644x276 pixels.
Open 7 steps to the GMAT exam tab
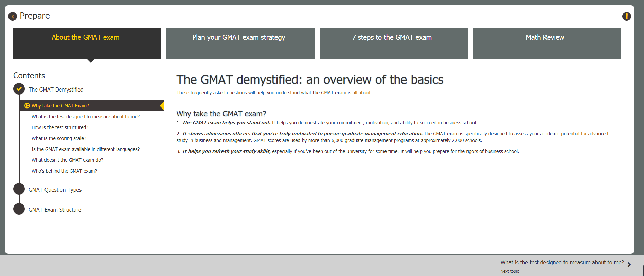(394, 43)
